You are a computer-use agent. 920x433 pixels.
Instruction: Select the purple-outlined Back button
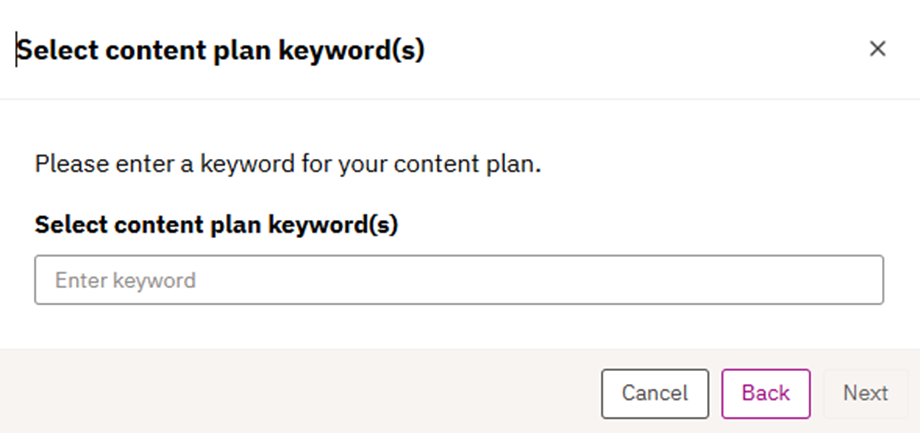pos(766,393)
